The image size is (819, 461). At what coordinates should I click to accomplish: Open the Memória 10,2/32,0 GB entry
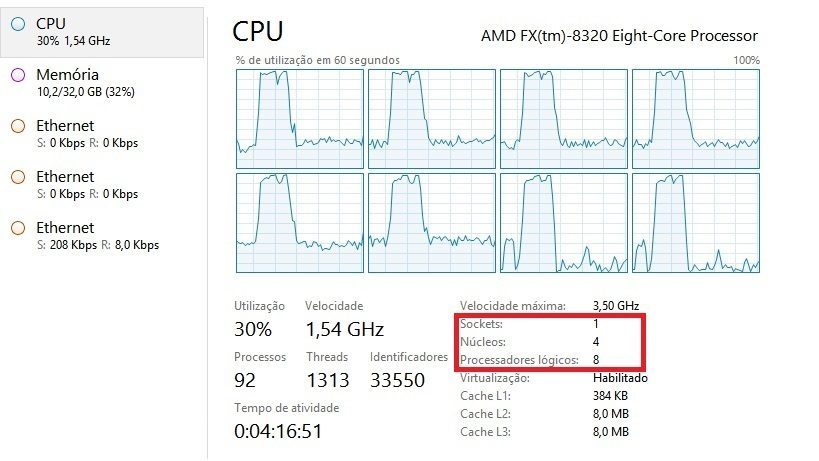(x=102, y=82)
